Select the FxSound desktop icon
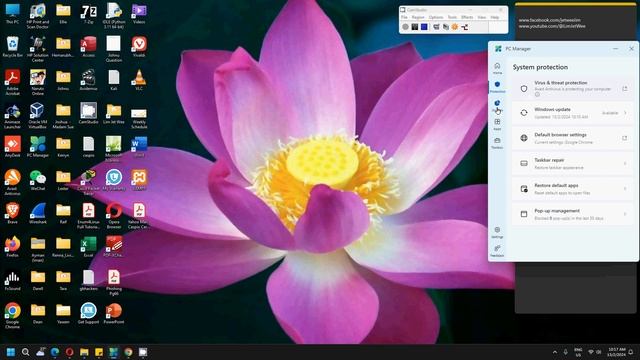 coord(12,280)
